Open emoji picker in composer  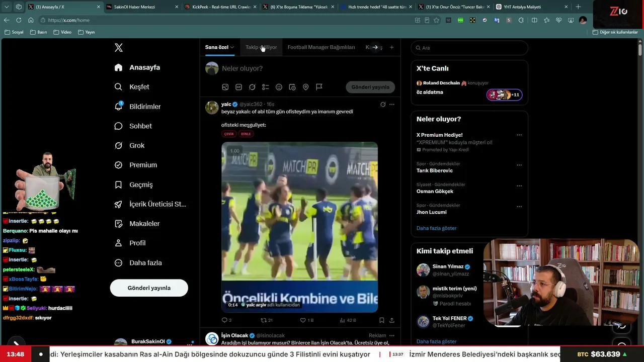[279, 87]
